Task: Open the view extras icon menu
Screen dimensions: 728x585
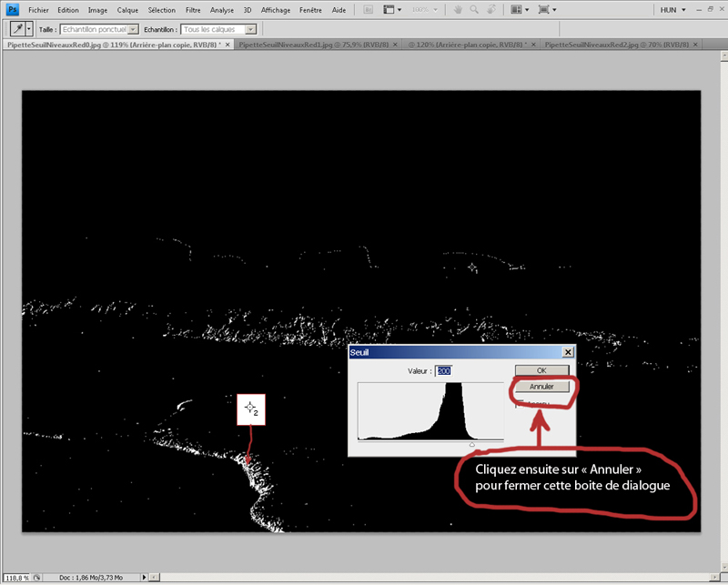Action: click(x=392, y=10)
